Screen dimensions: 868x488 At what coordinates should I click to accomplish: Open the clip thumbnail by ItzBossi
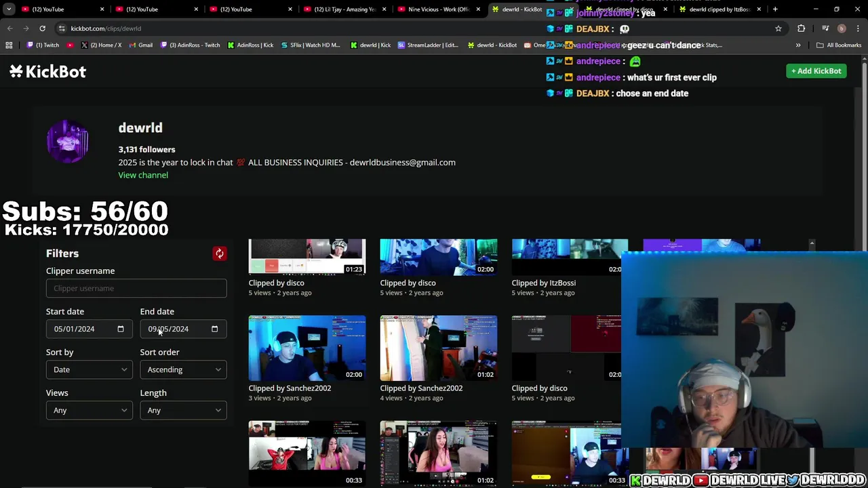click(x=570, y=257)
